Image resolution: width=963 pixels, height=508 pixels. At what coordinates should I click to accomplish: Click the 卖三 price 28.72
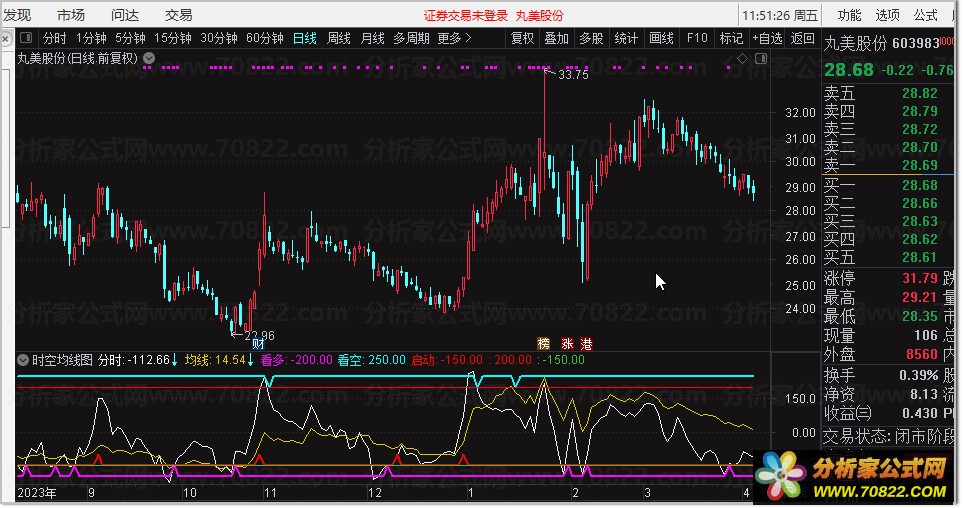919,129
